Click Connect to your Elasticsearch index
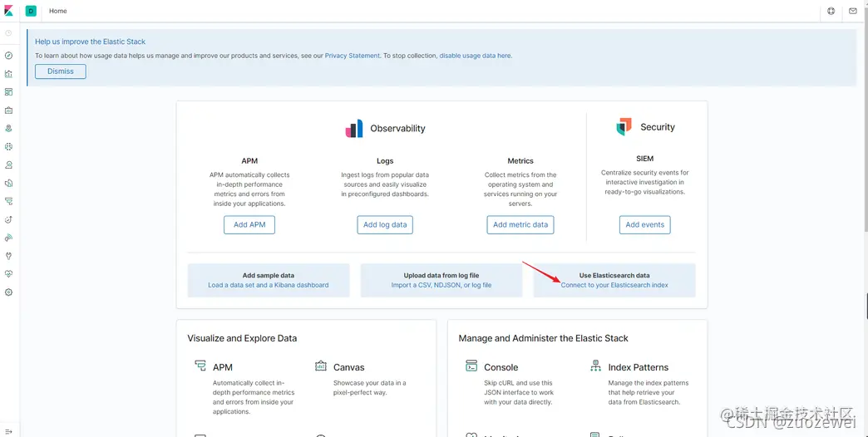Viewport: 868px width, 437px height. pyautogui.click(x=614, y=286)
